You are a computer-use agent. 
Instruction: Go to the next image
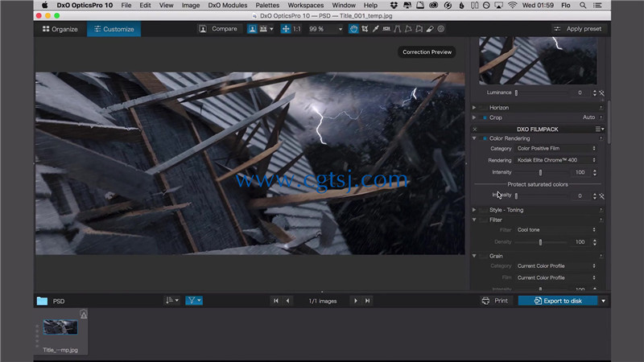click(x=356, y=301)
